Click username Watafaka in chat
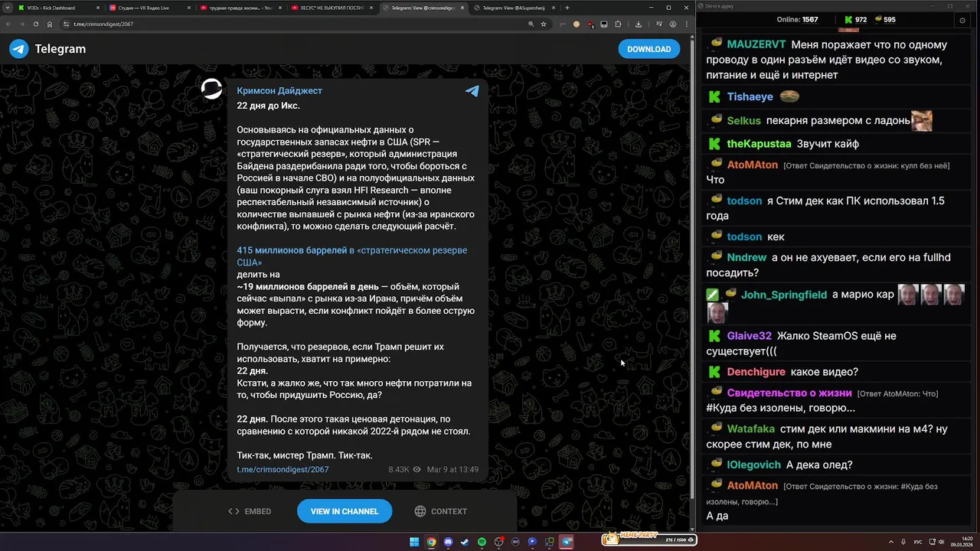This screenshot has height=551, width=980. pyautogui.click(x=750, y=429)
